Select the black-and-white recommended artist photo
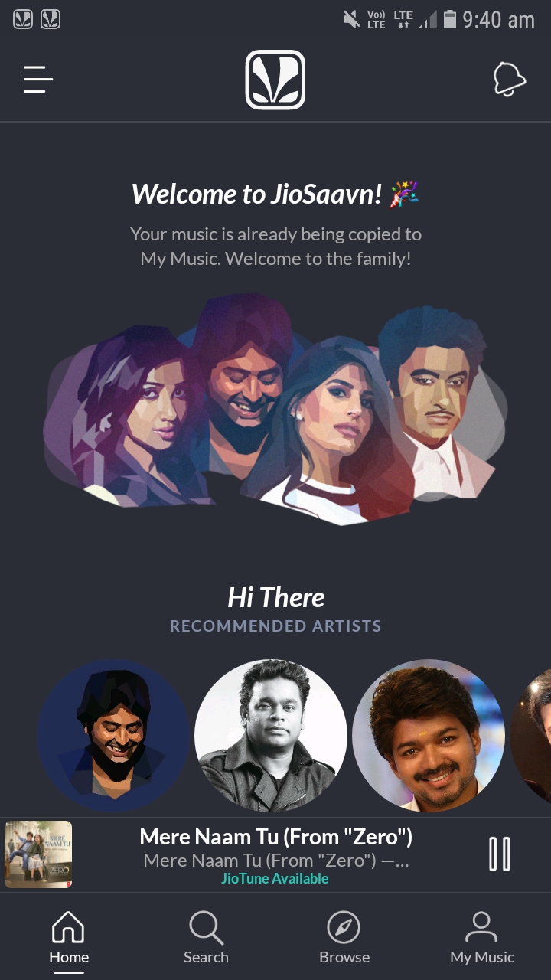This screenshot has width=551, height=980. point(271,736)
